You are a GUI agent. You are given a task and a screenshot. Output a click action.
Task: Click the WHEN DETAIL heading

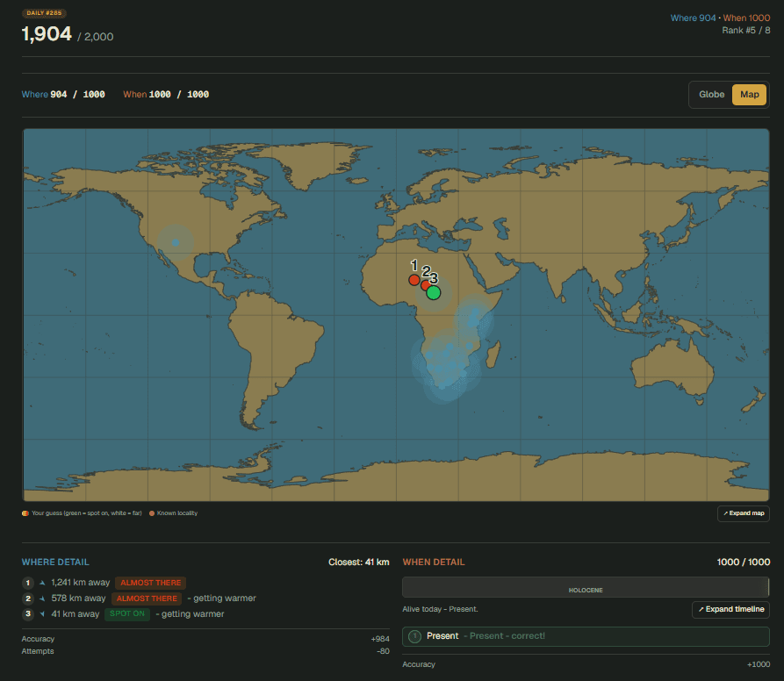[x=434, y=562]
